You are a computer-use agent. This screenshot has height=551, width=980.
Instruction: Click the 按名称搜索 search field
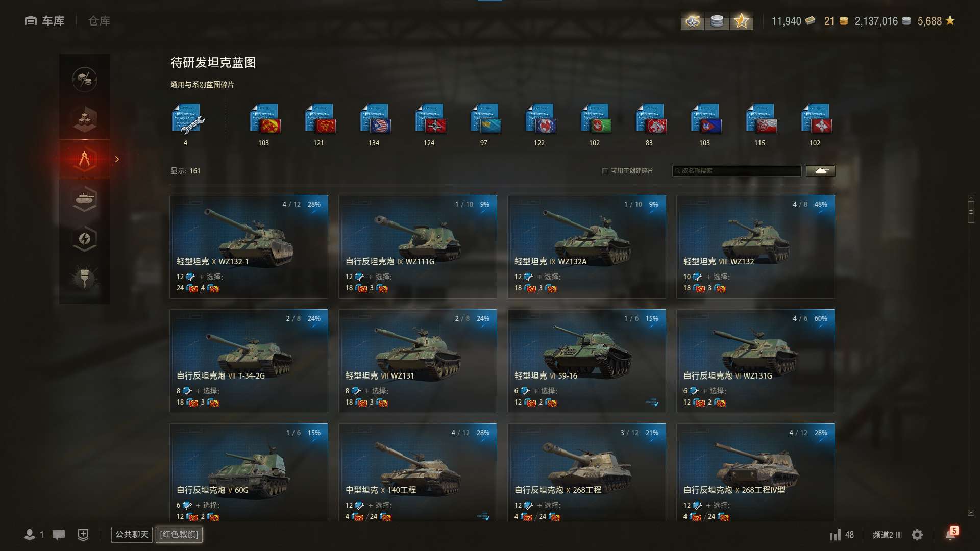tap(737, 171)
